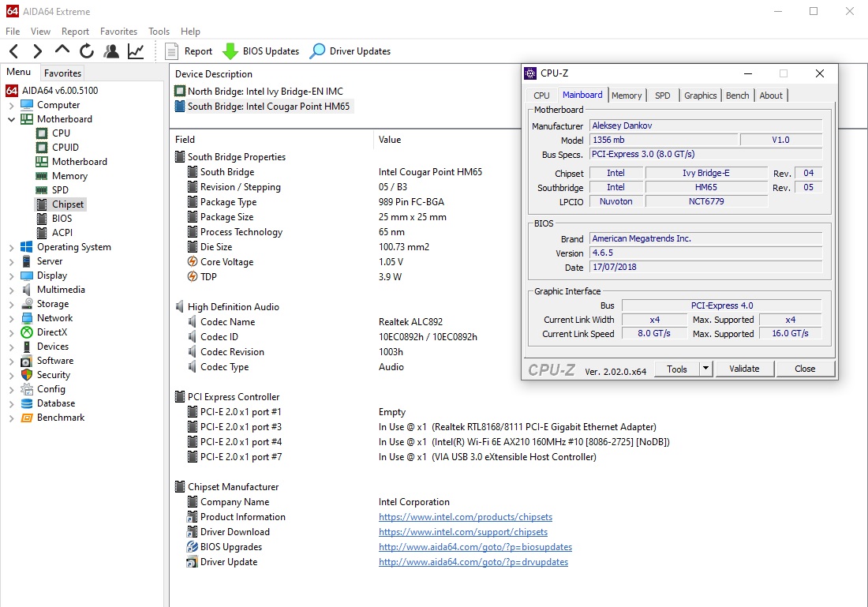Click the Benchmark icon in tree
The image size is (868, 607).
pyautogui.click(x=27, y=418)
